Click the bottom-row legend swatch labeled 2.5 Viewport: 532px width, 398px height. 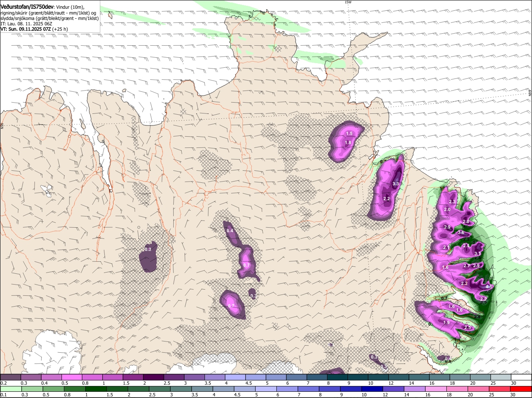pos(160,389)
